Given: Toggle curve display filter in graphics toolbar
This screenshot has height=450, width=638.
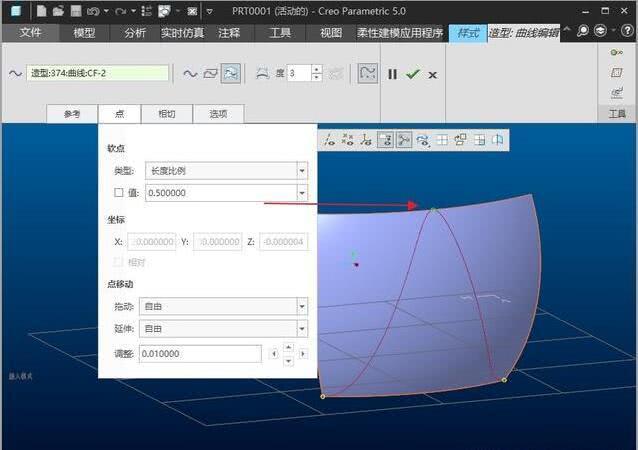Looking at the screenshot, I should (x=423, y=140).
